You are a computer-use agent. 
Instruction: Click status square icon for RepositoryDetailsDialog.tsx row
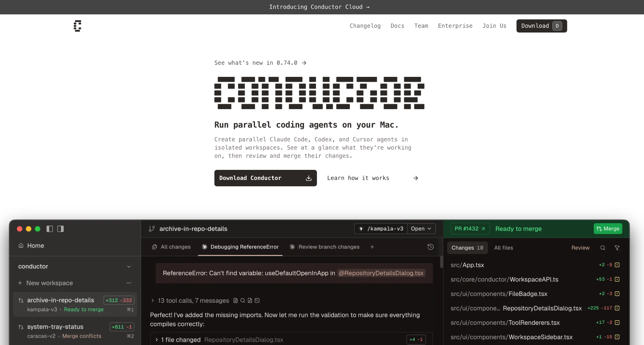point(617,308)
